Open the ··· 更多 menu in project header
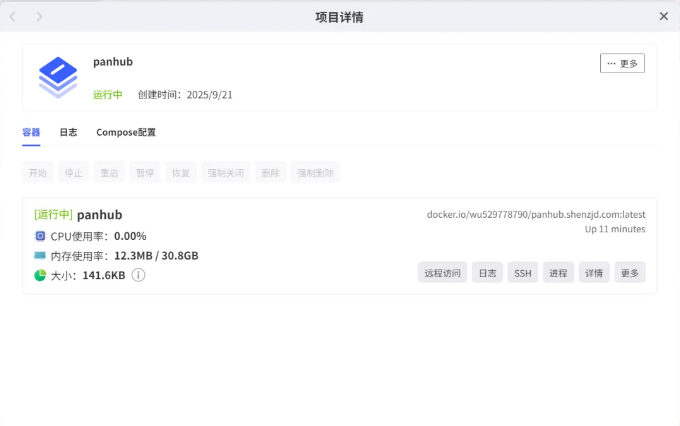The image size is (680, 426). [622, 63]
